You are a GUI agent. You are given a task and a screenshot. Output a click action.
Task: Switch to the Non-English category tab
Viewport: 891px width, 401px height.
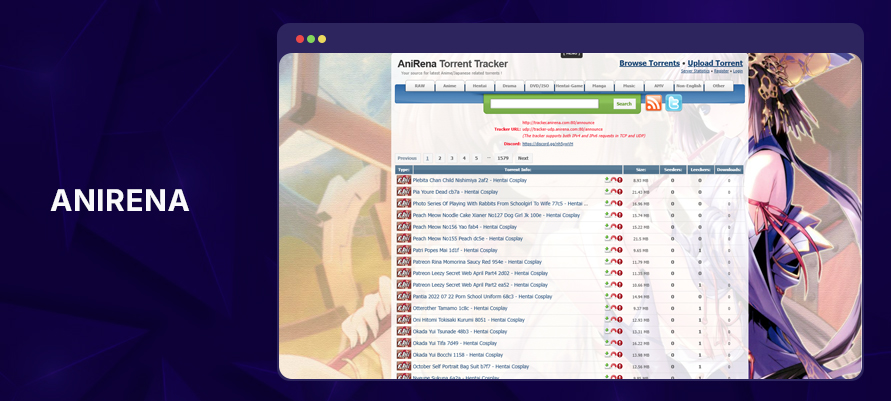689,86
